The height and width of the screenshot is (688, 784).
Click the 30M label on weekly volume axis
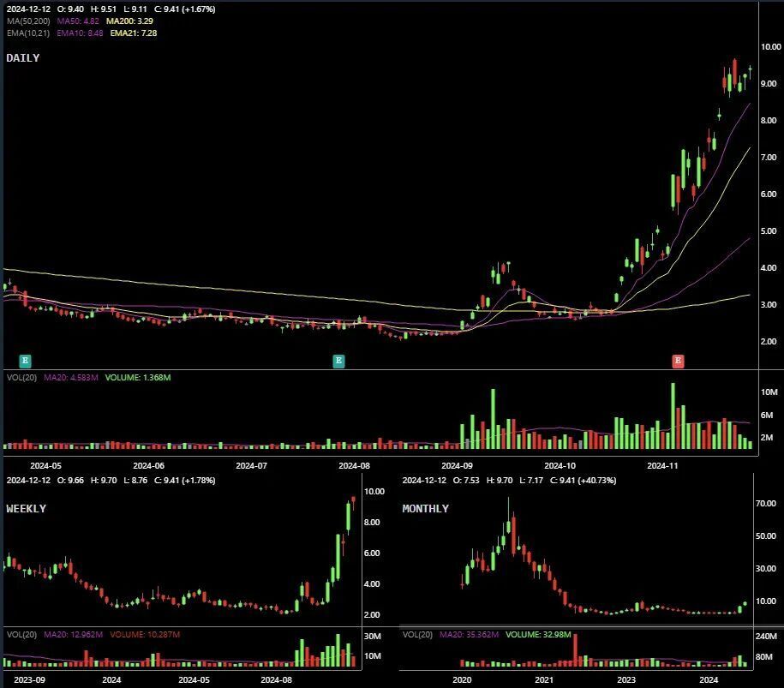click(x=373, y=637)
